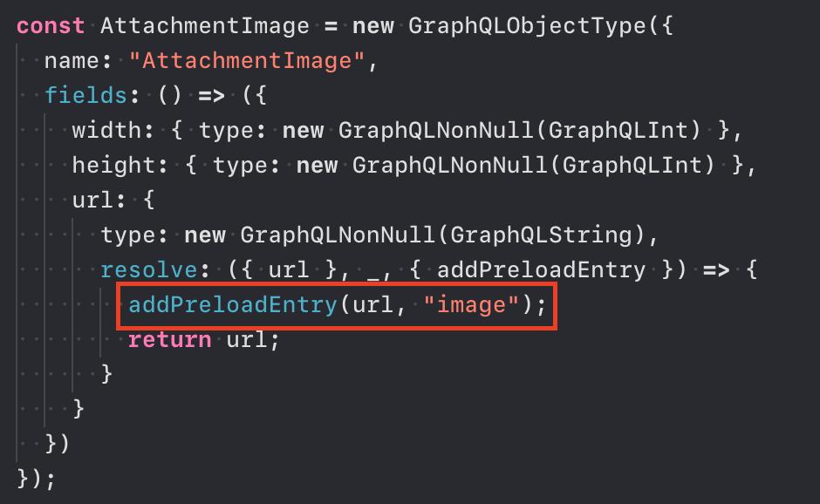
Task: Click addPreloadEntry in resolve parameters
Action: (x=541, y=270)
